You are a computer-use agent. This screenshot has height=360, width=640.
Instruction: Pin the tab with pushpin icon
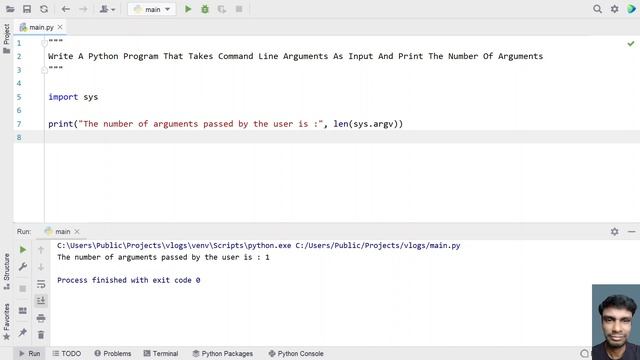click(23, 333)
